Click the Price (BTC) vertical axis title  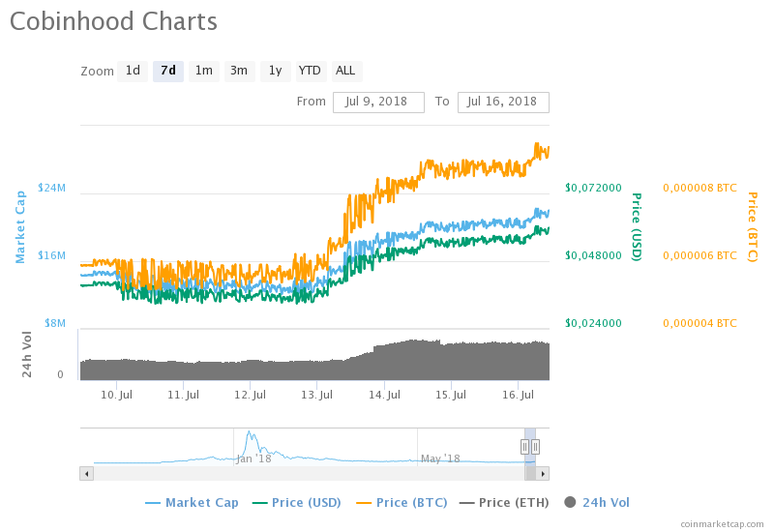tap(753, 227)
